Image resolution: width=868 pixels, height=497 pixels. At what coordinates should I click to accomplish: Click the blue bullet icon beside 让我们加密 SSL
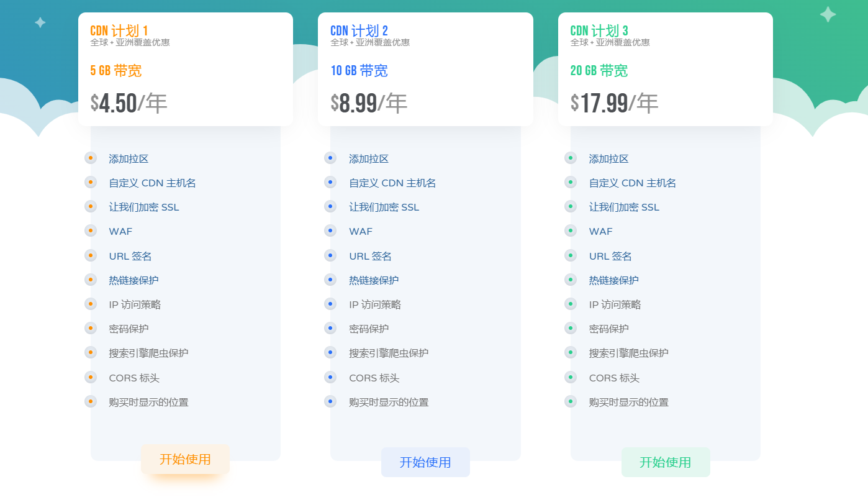tap(330, 207)
